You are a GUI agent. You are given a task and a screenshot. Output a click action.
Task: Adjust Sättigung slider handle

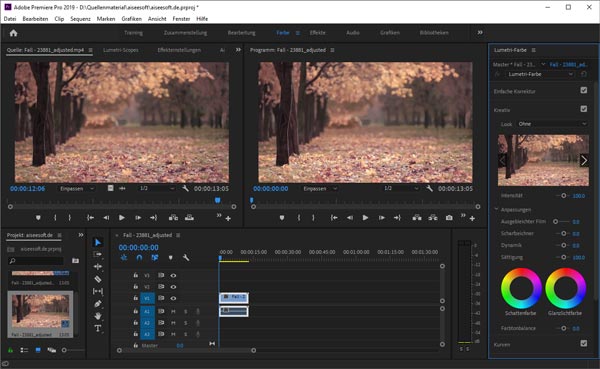pos(564,257)
